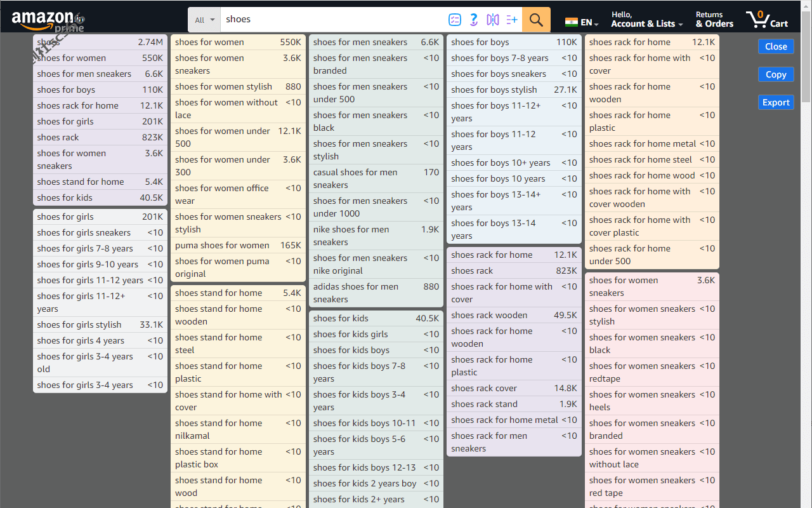Image resolution: width=812 pixels, height=508 pixels.
Task: Select 'shoes stand for home wooden'
Action: click(238, 315)
